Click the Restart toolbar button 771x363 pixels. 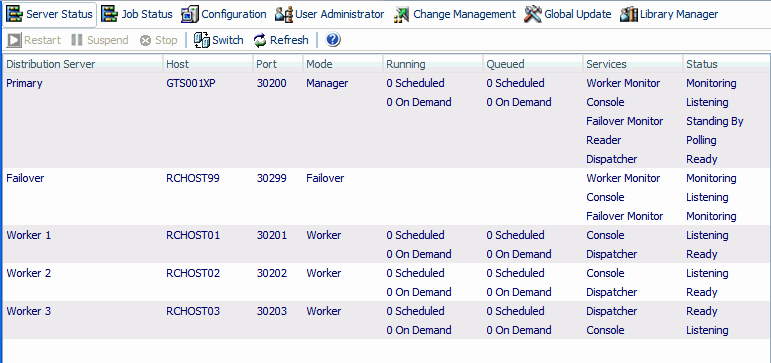pyautogui.click(x=34, y=40)
